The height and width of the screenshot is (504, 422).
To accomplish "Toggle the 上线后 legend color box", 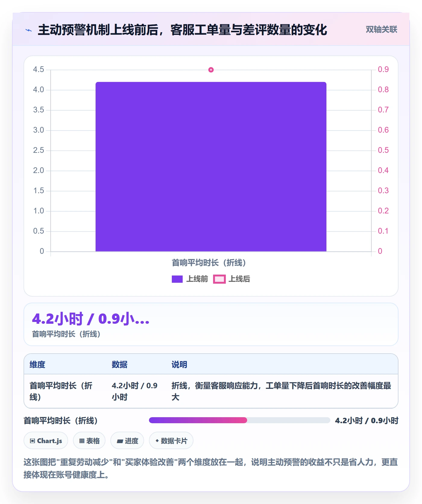I will point(219,279).
